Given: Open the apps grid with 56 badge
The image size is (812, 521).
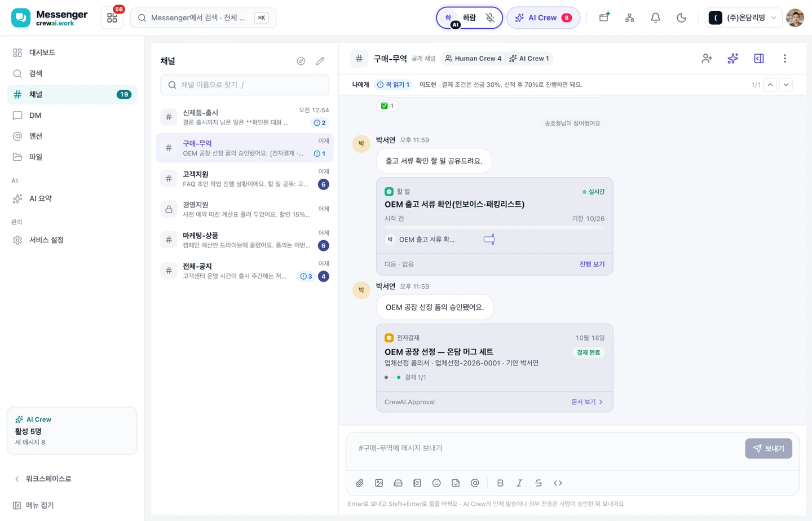Looking at the screenshot, I should (x=112, y=17).
